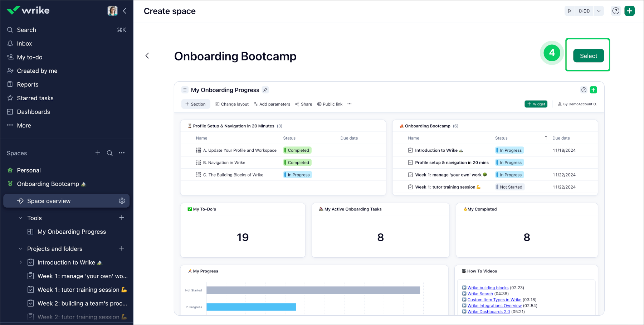The height and width of the screenshot is (325, 644).
Task: Click the green plus to create new item
Action: click(630, 11)
